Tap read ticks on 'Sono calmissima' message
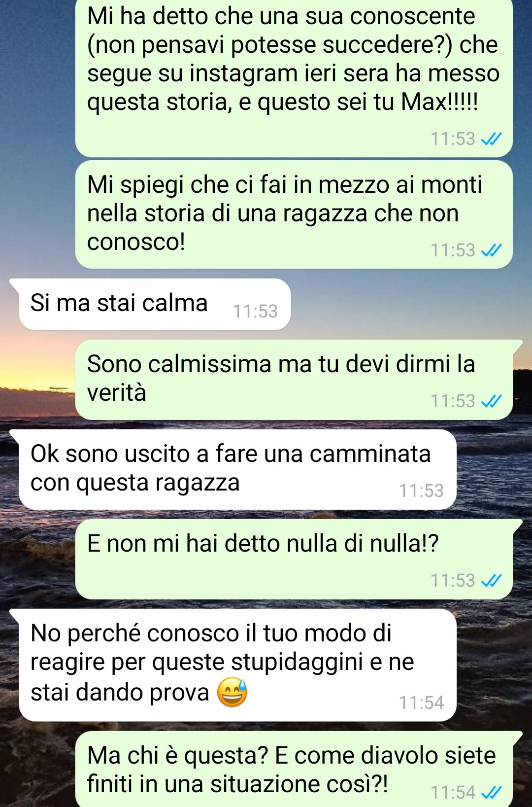 pyautogui.click(x=491, y=401)
